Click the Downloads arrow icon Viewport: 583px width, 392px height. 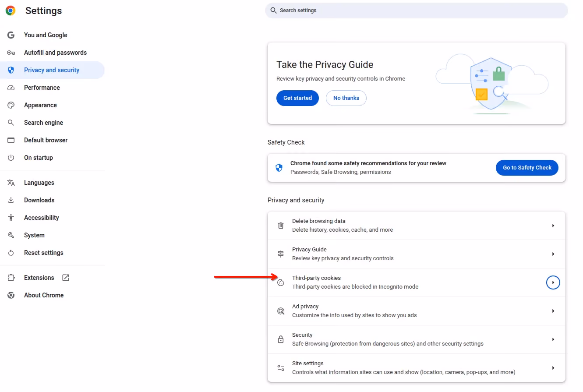tap(11, 200)
